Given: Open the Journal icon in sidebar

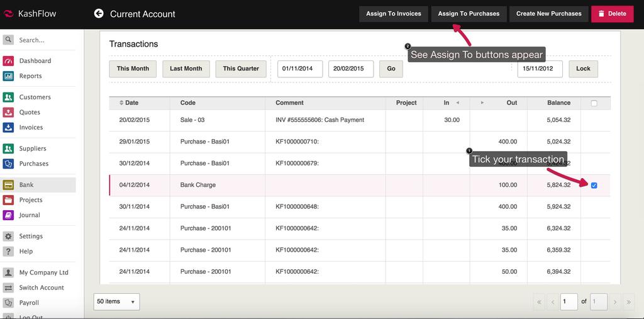Looking at the screenshot, I should tap(8, 215).
